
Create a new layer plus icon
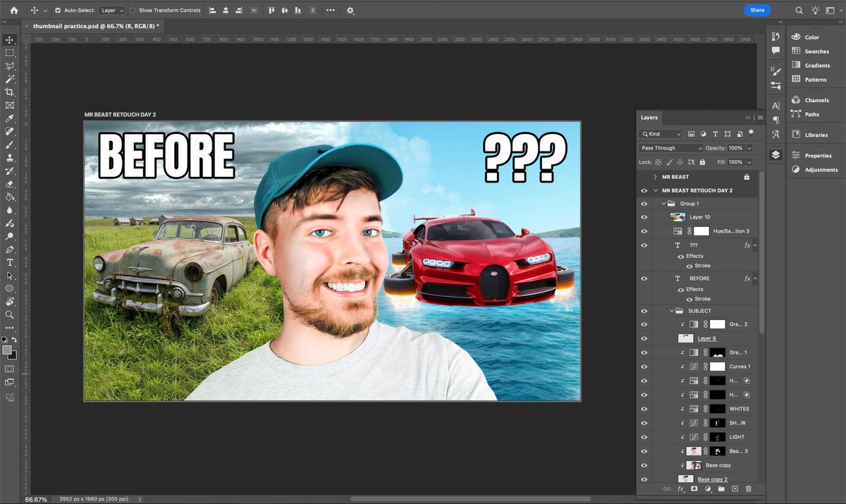[x=735, y=488]
